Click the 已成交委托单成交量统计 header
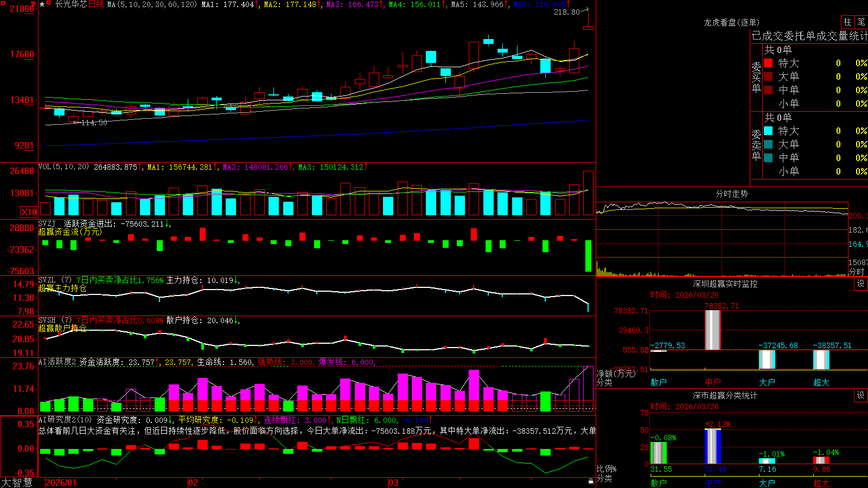Viewport: 868px width, 488px height. (x=809, y=36)
